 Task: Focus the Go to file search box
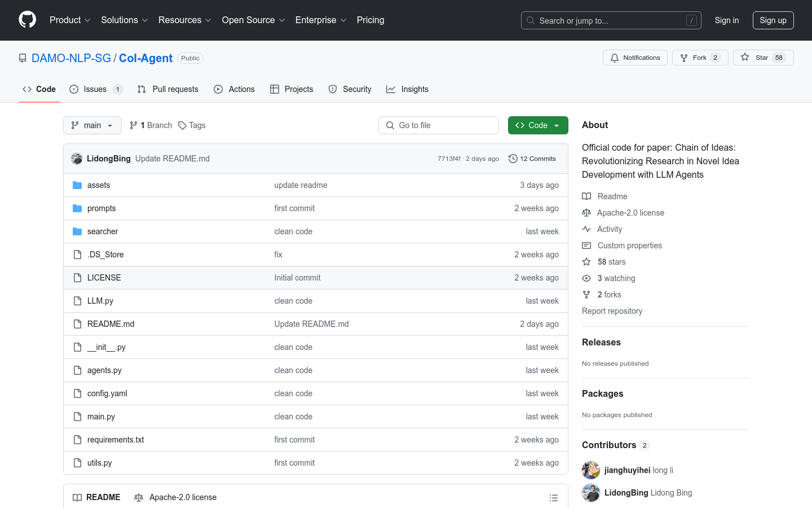[x=439, y=125]
